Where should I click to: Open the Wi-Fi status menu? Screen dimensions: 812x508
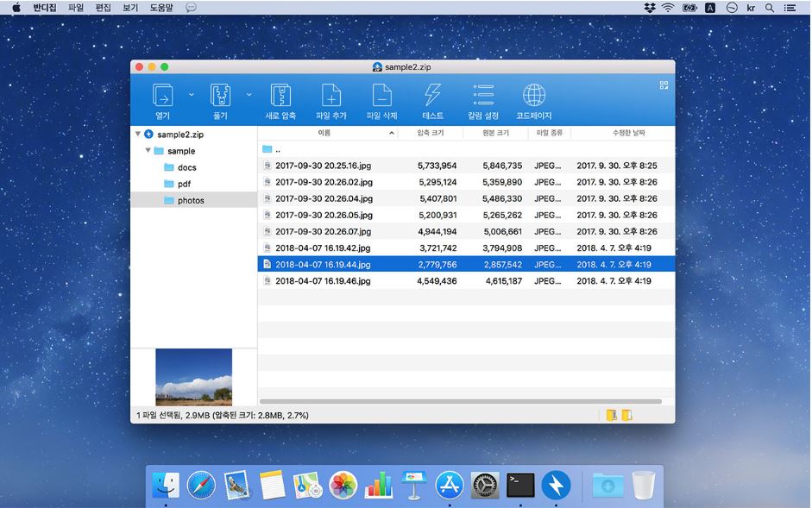(x=668, y=8)
